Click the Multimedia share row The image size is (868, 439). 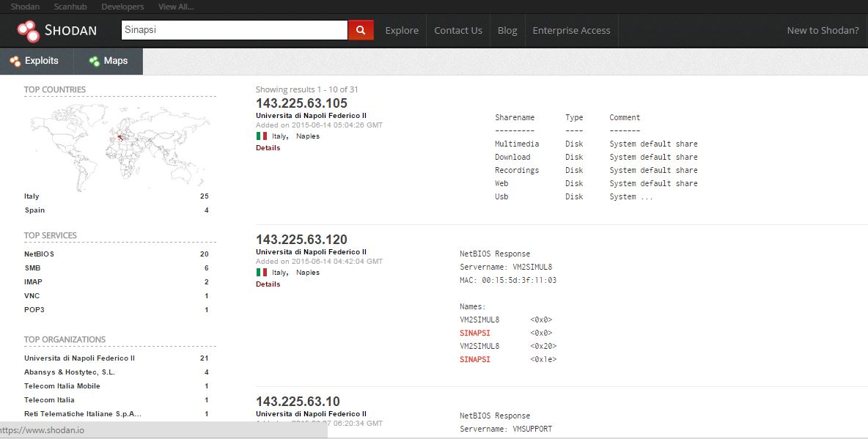tap(596, 144)
